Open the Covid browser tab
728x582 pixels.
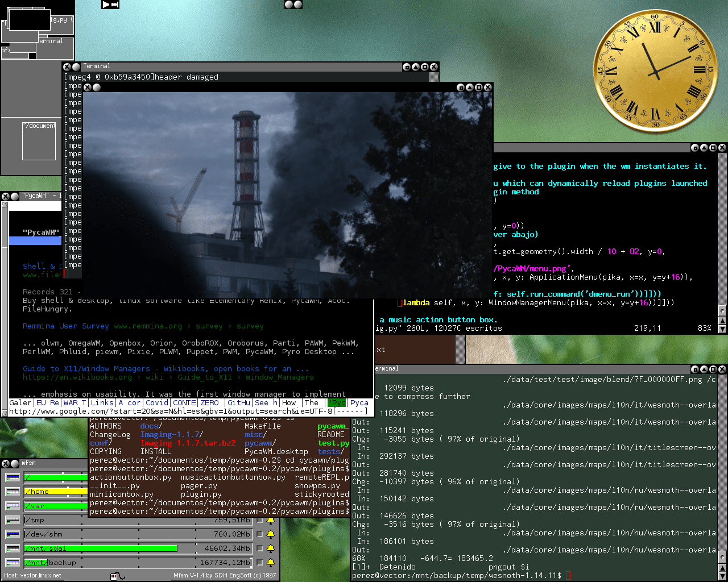click(x=157, y=403)
